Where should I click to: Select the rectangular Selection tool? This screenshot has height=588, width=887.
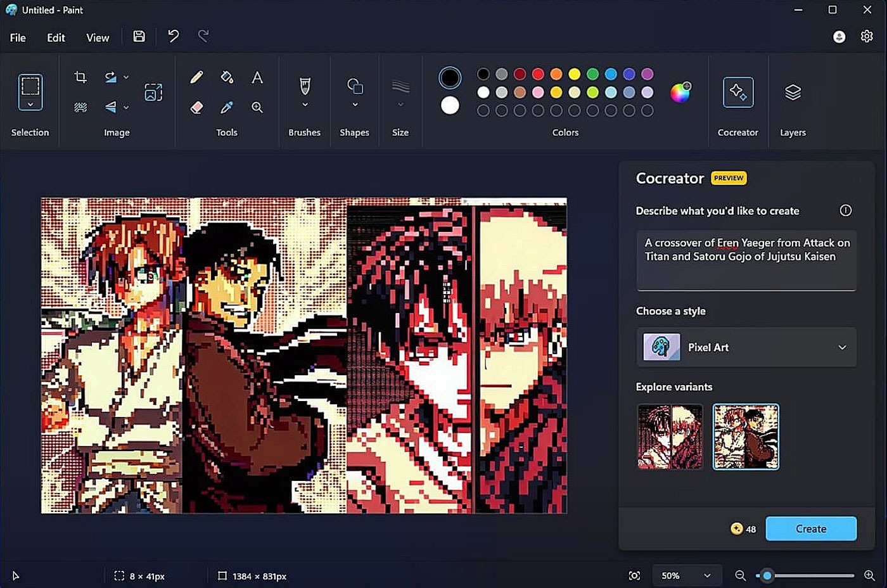click(30, 86)
